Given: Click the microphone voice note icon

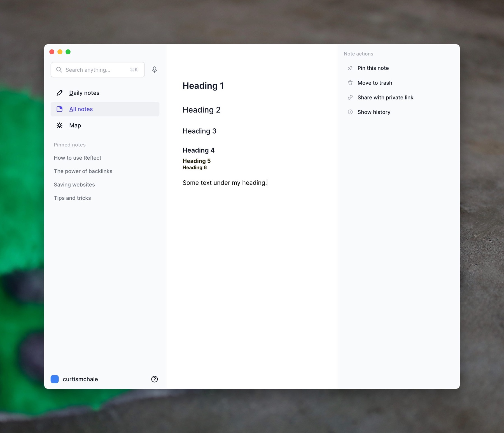Looking at the screenshot, I should pos(154,70).
